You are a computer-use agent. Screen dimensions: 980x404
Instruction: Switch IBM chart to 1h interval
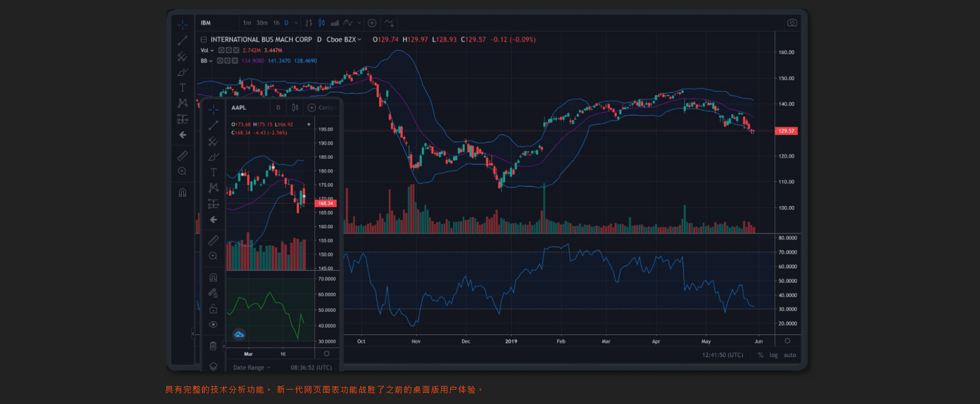click(x=276, y=23)
